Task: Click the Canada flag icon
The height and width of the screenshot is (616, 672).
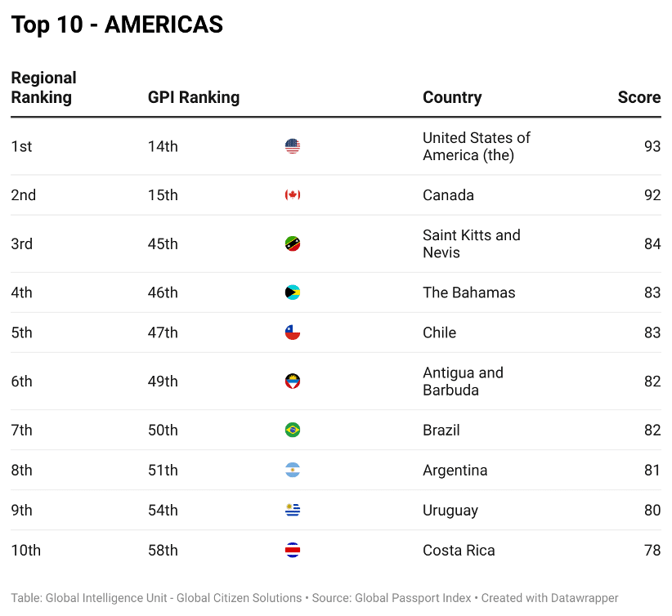Action: [x=293, y=195]
